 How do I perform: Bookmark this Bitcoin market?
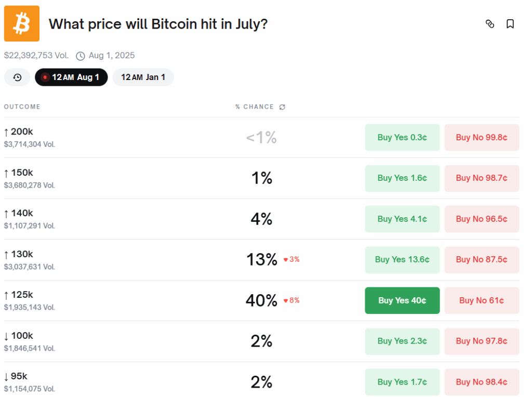[x=510, y=24]
